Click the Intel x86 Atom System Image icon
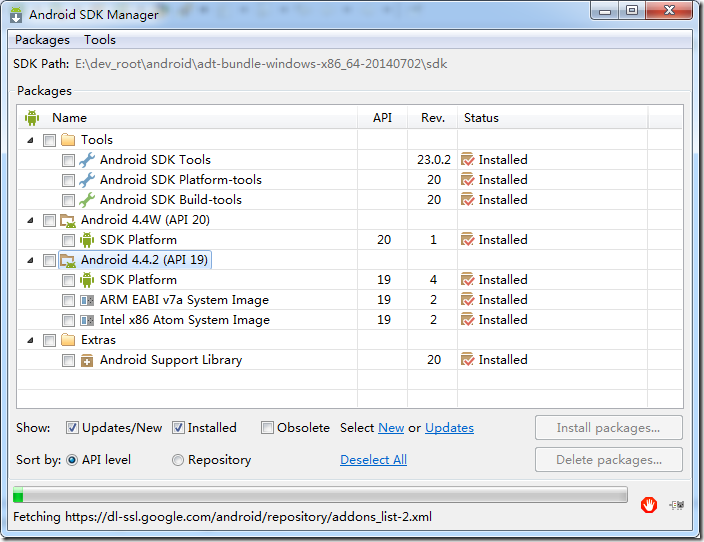This screenshot has width=704, height=542. pyautogui.click(x=87, y=320)
